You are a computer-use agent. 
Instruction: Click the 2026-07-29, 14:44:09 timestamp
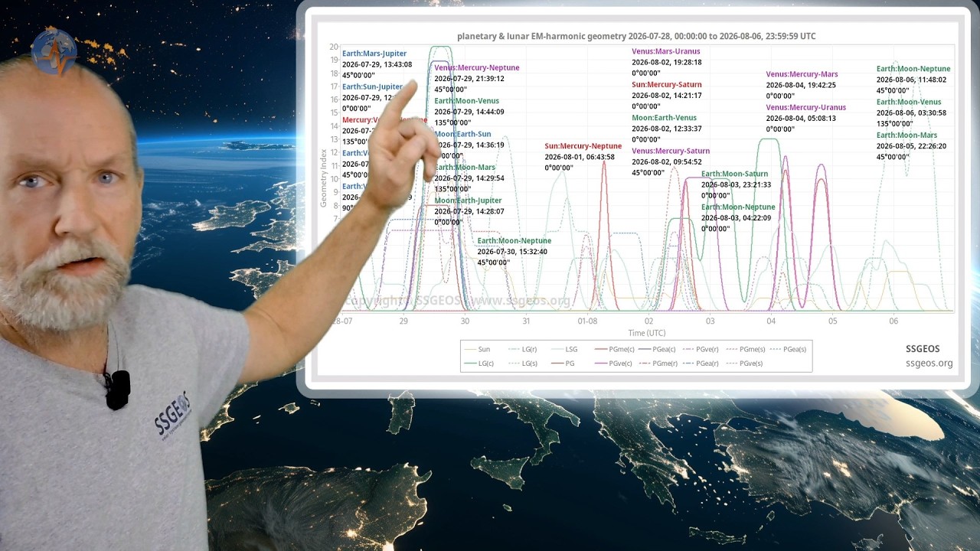[469, 112]
